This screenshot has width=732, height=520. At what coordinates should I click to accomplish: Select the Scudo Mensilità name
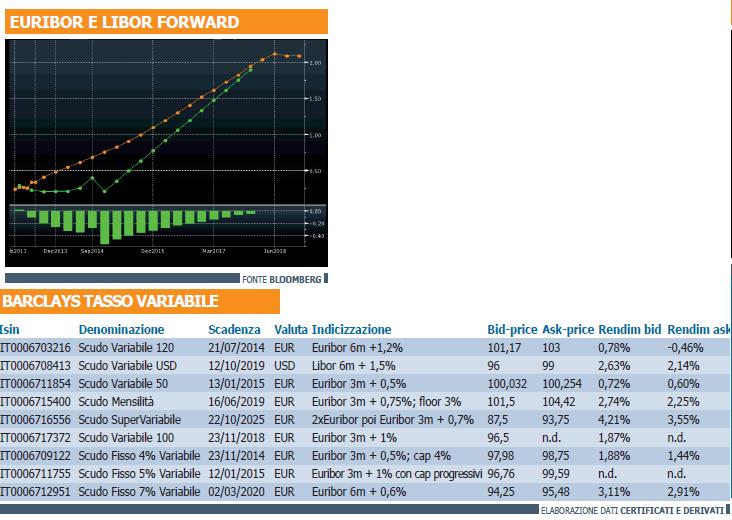[116, 401]
